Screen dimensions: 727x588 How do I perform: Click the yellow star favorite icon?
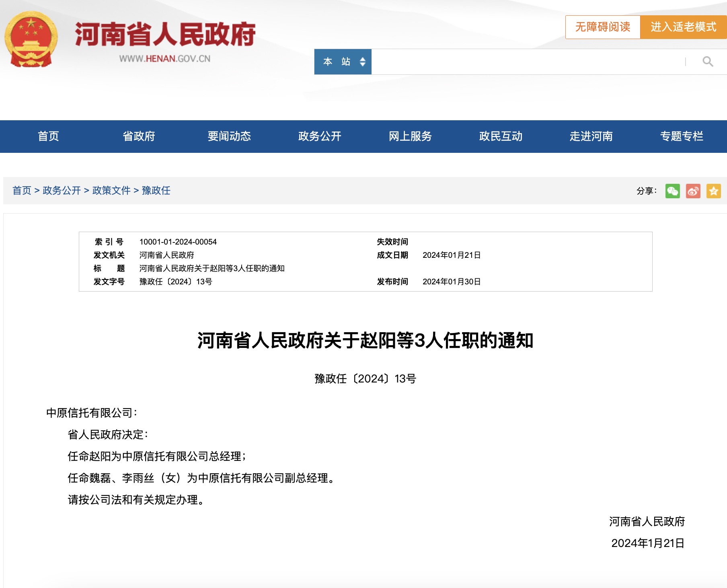click(x=713, y=191)
